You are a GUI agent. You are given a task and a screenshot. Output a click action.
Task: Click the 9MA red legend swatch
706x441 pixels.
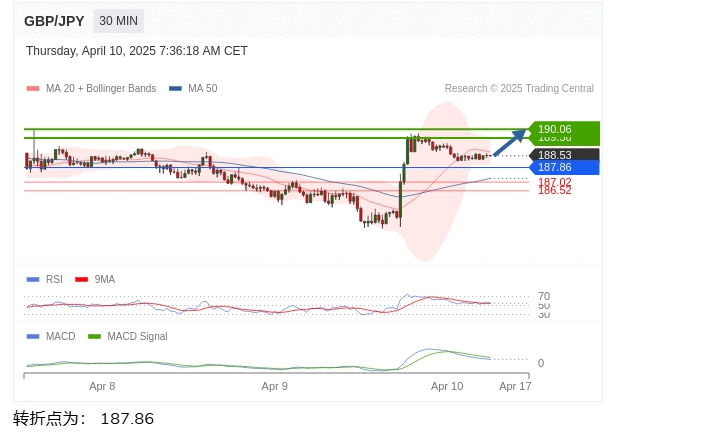click(x=81, y=279)
